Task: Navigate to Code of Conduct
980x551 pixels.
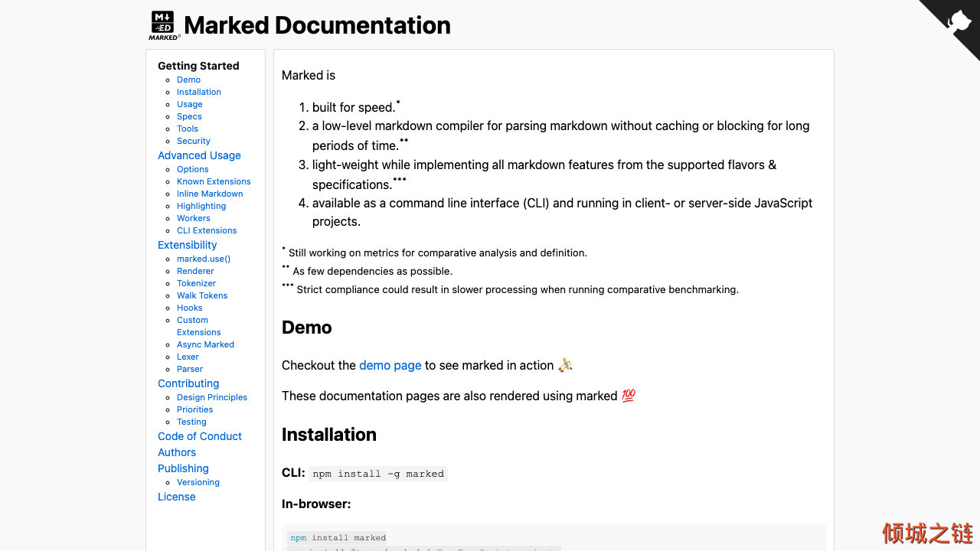Action: [200, 436]
